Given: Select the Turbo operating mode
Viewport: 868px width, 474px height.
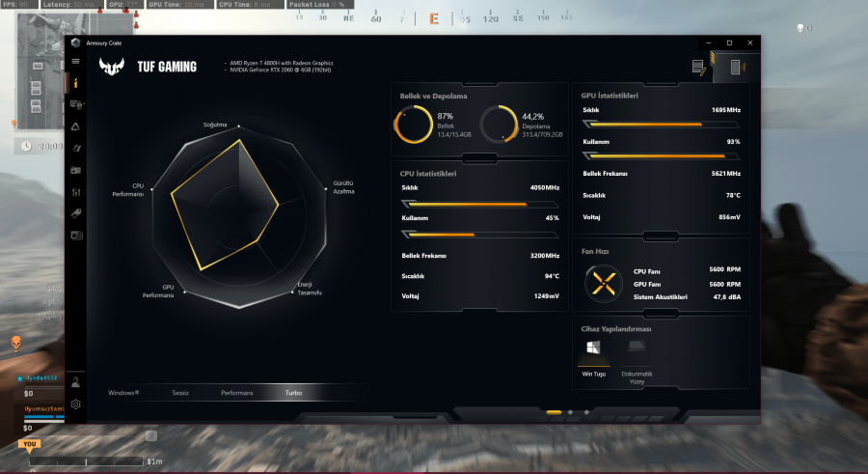Looking at the screenshot, I should (293, 393).
